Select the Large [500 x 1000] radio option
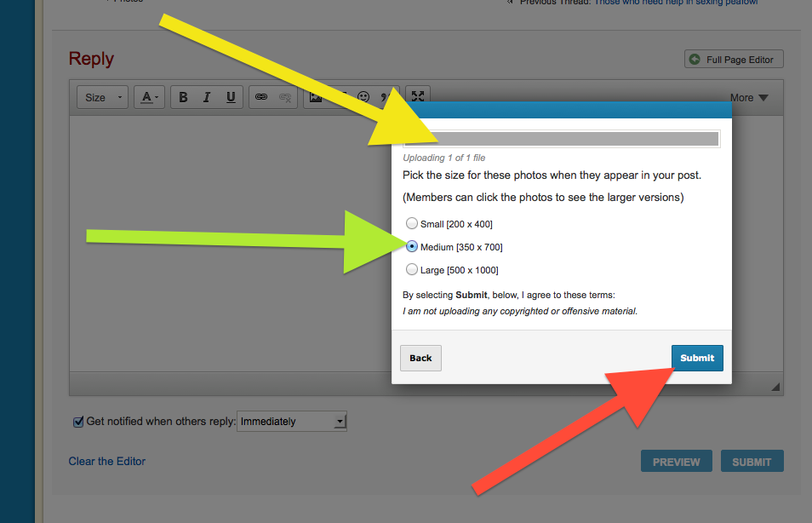This screenshot has width=812, height=523. pos(412,270)
